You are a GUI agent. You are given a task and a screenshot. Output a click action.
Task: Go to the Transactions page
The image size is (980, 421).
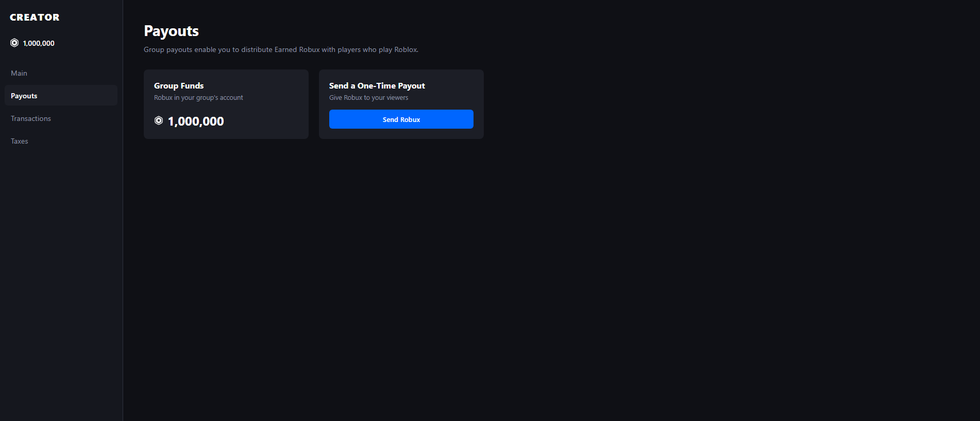coord(61,118)
